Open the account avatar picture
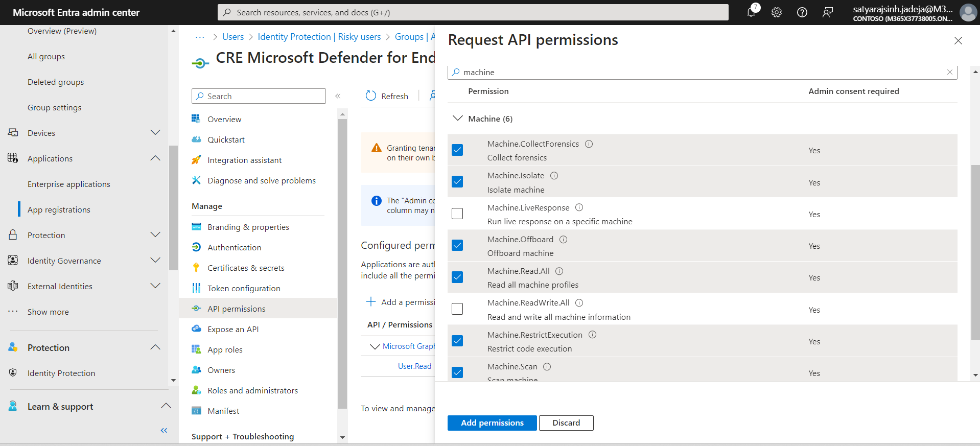This screenshot has width=980, height=446. [x=968, y=12]
